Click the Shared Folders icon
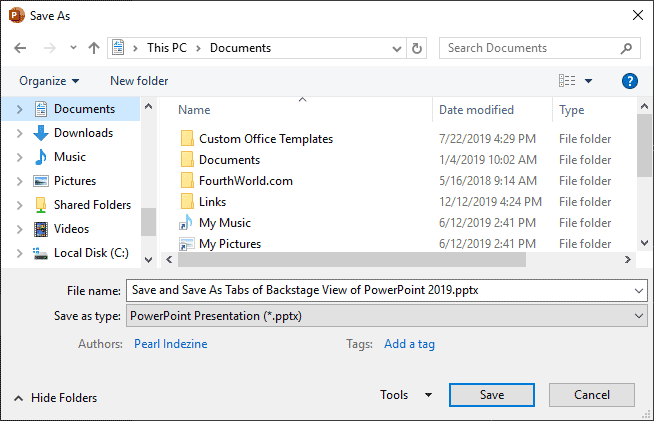The height and width of the screenshot is (421, 654). point(40,205)
